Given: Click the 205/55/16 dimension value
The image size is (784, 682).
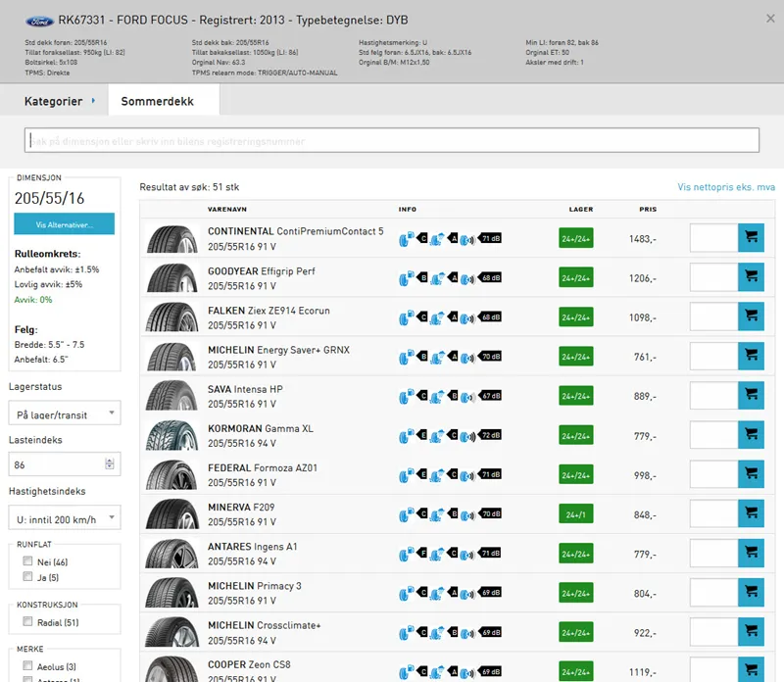Looking at the screenshot, I should coord(50,198).
